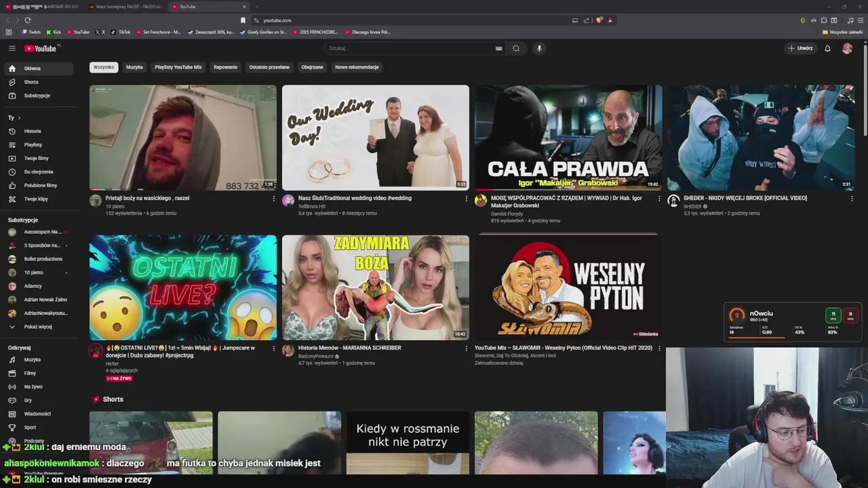Viewport: 868px width, 488px height.
Task: Open Gambit Floryddy channel name
Action: [507, 213]
